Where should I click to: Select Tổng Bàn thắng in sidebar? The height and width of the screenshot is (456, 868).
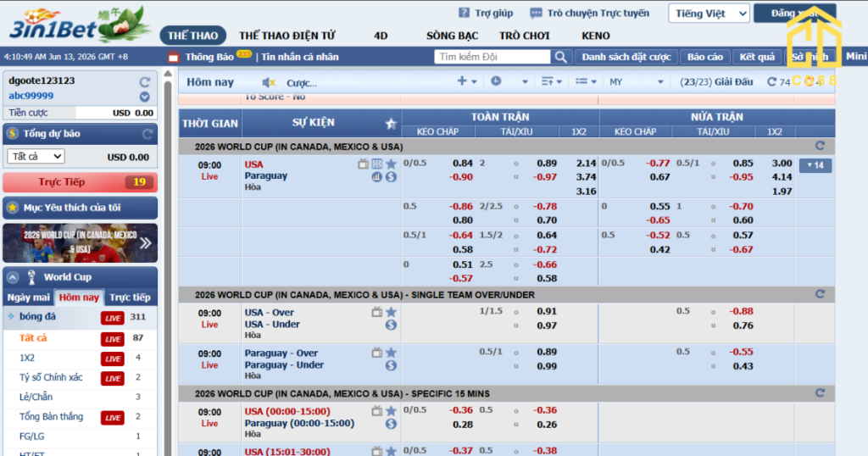[51, 417]
